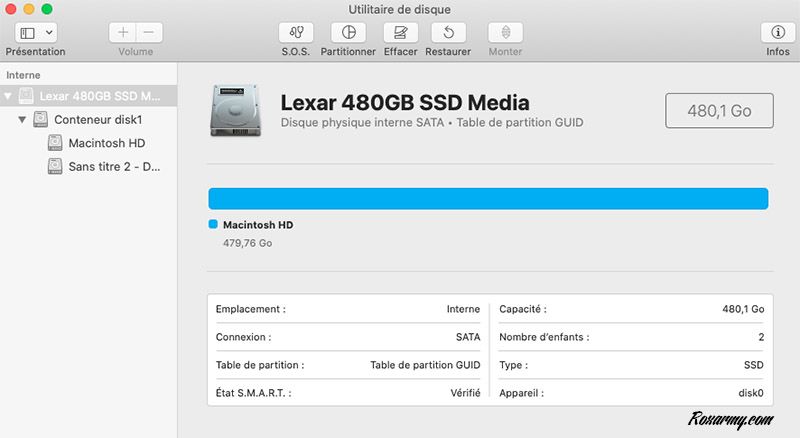Click the blue Macintosh HD usage bar

(487, 198)
